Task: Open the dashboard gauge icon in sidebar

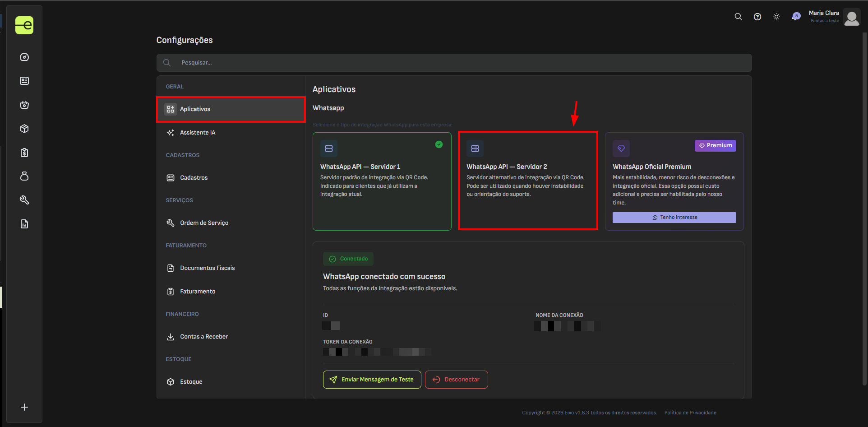Action: click(x=24, y=57)
